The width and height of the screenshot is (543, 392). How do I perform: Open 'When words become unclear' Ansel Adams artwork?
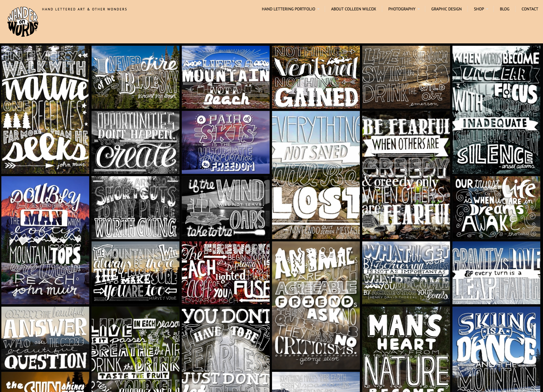(x=496, y=110)
